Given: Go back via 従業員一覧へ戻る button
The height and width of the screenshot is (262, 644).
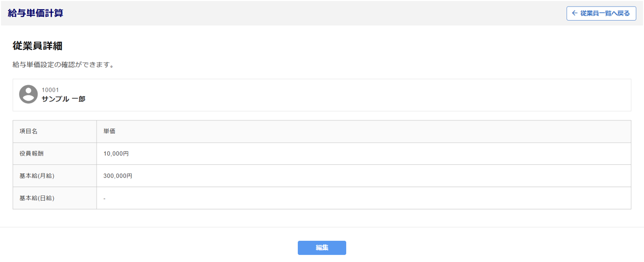Looking at the screenshot, I should [x=601, y=14].
